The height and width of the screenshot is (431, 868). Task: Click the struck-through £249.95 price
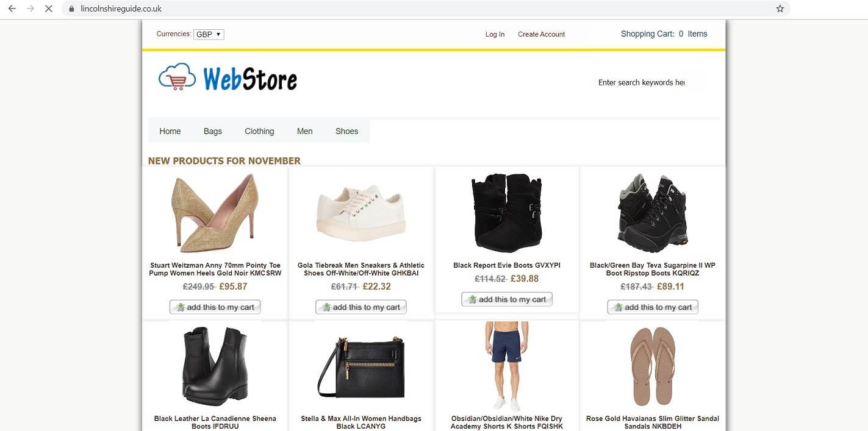click(199, 287)
